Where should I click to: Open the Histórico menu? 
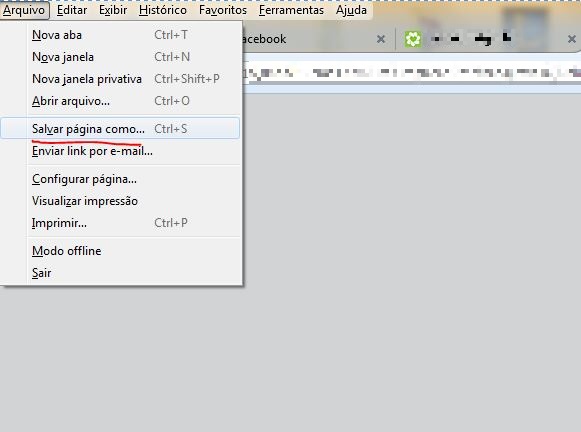pyautogui.click(x=163, y=10)
